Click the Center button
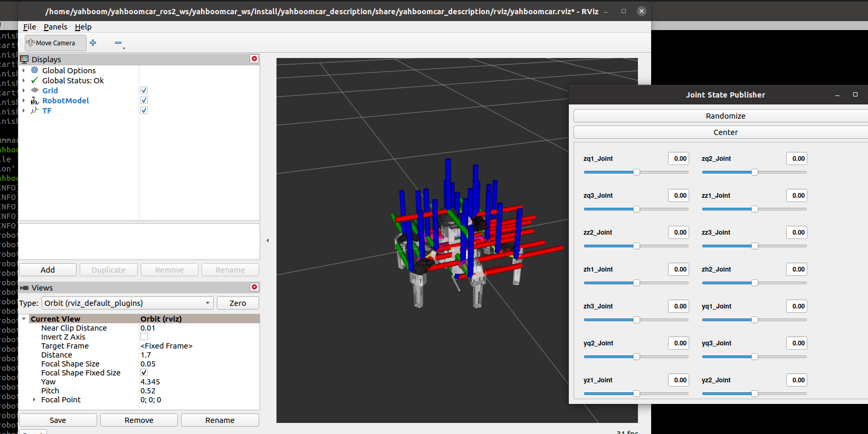 coord(725,132)
